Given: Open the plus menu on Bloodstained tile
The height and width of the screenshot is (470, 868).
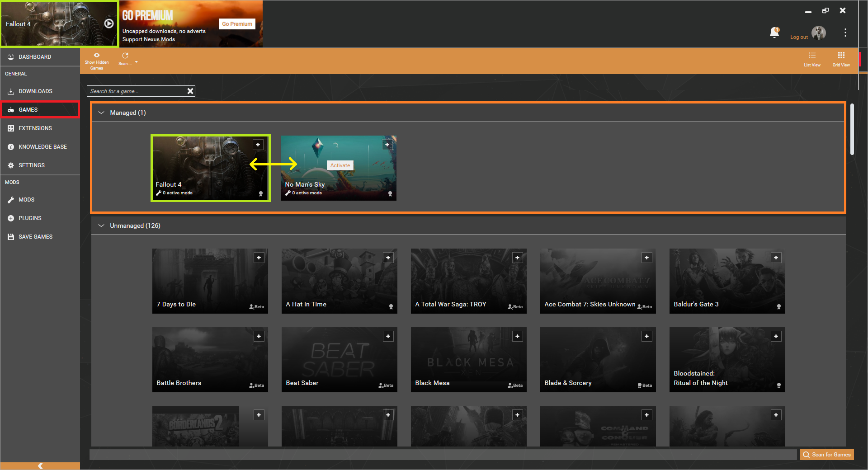Looking at the screenshot, I should (x=776, y=336).
